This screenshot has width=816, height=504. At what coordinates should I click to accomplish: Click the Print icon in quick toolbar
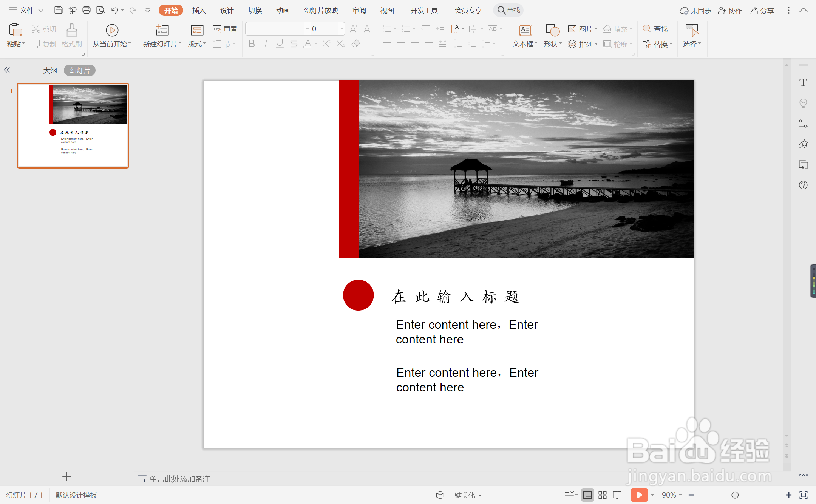(87, 10)
